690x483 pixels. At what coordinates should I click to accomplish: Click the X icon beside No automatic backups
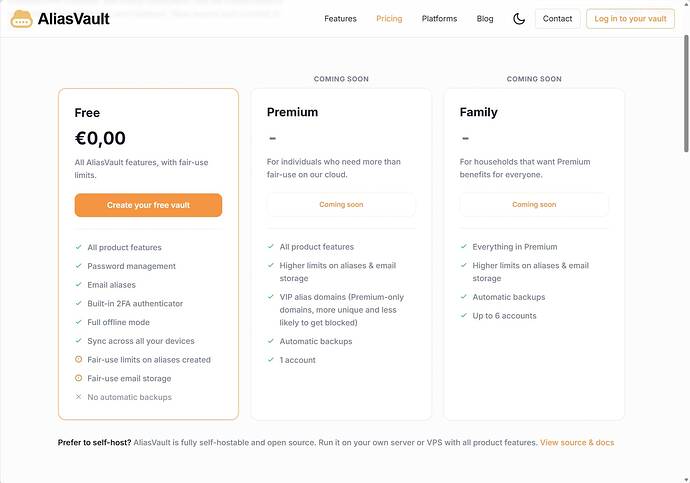click(78, 397)
